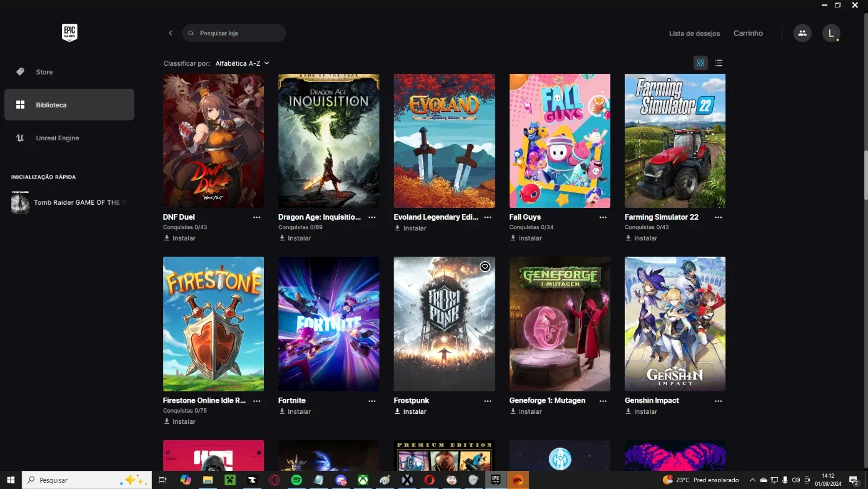Click Conquistas 0/75 under Firestone
Image resolution: width=868 pixels, height=489 pixels.
(x=185, y=411)
